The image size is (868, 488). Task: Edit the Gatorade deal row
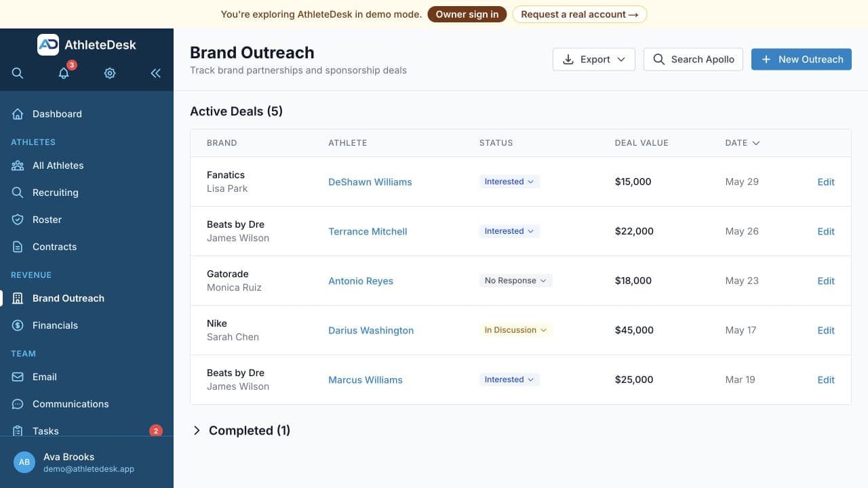826,281
